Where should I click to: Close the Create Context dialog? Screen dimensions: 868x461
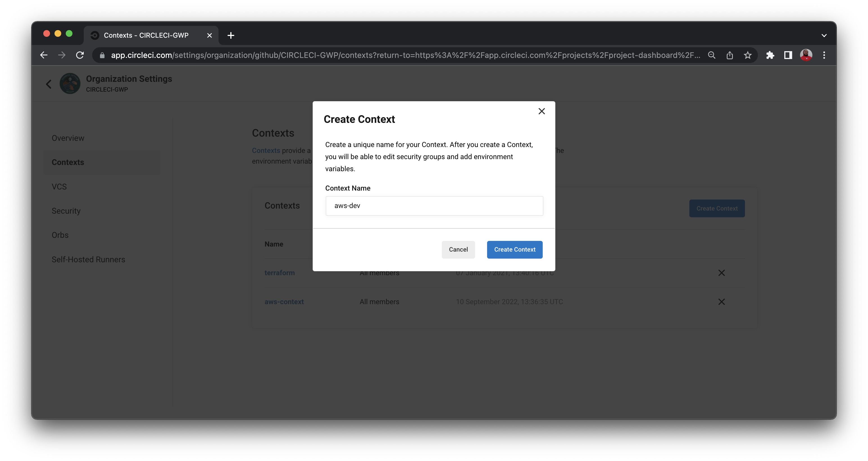click(542, 111)
